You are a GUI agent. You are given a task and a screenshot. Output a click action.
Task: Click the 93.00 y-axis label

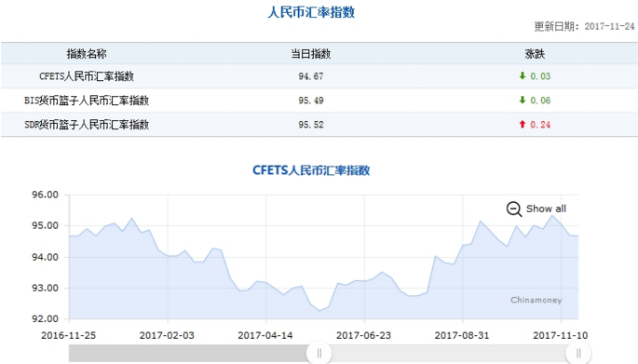click(x=45, y=288)
